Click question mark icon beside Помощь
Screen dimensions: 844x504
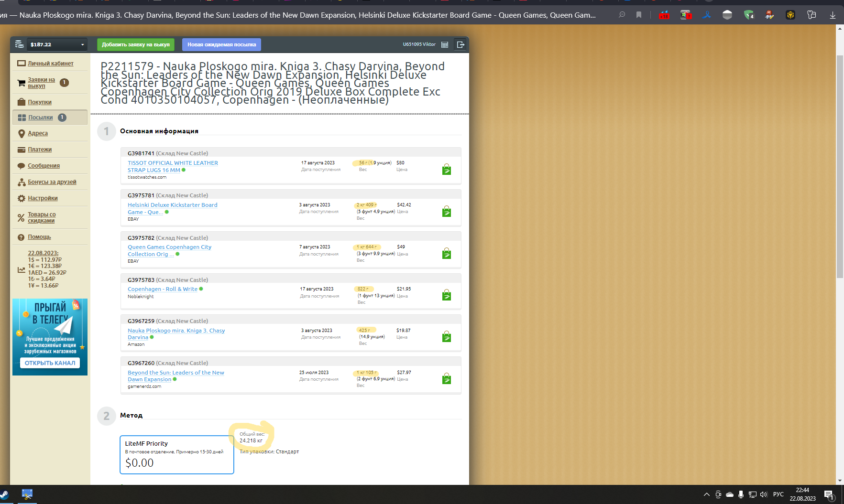click(21, 237)
